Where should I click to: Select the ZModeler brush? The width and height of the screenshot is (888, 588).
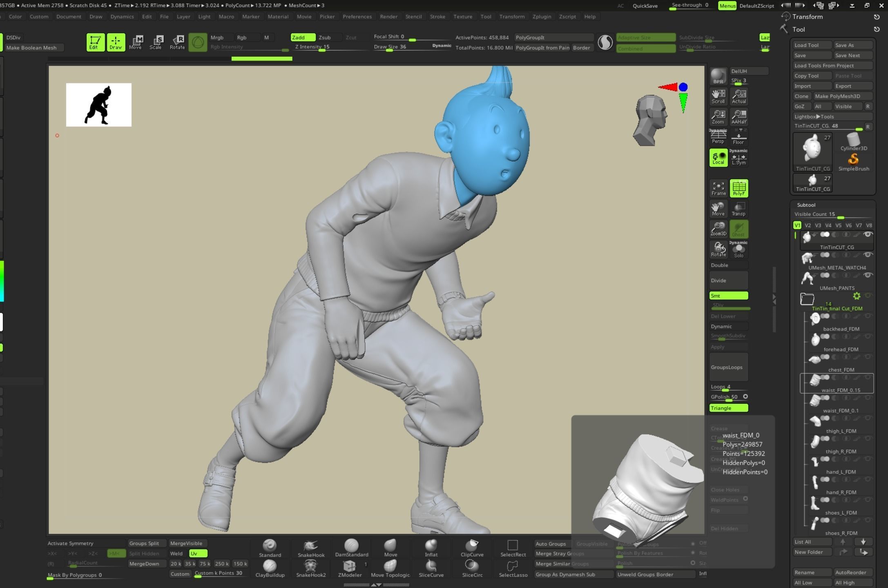(350, 568)
